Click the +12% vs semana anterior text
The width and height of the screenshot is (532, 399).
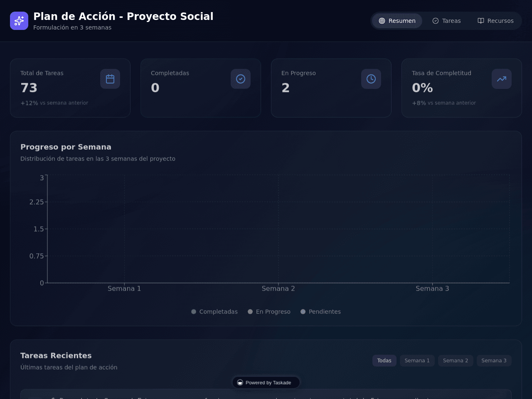54,103
